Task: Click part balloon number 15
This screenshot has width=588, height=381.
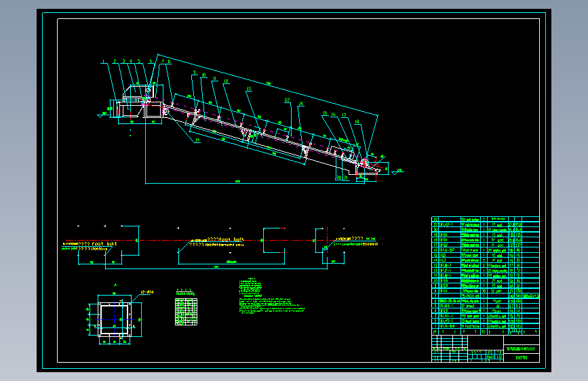Action: click(325, 113)
